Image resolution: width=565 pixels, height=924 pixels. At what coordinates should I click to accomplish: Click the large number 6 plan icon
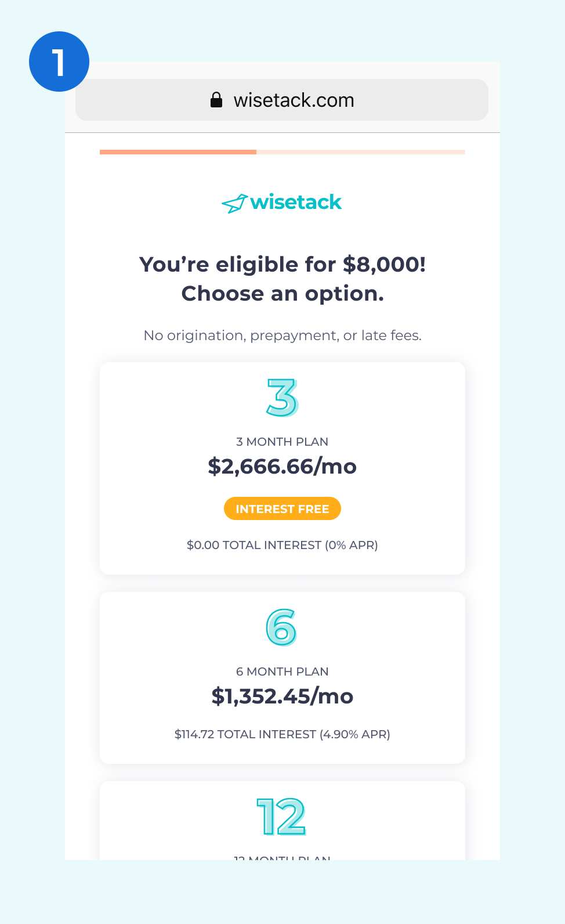pos(282,627)
